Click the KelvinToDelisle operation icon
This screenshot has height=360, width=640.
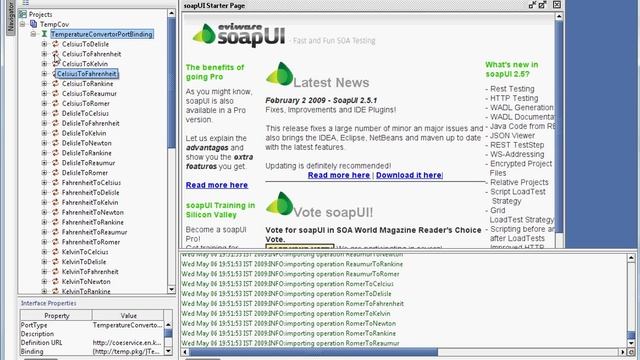[x=56, y=262]
